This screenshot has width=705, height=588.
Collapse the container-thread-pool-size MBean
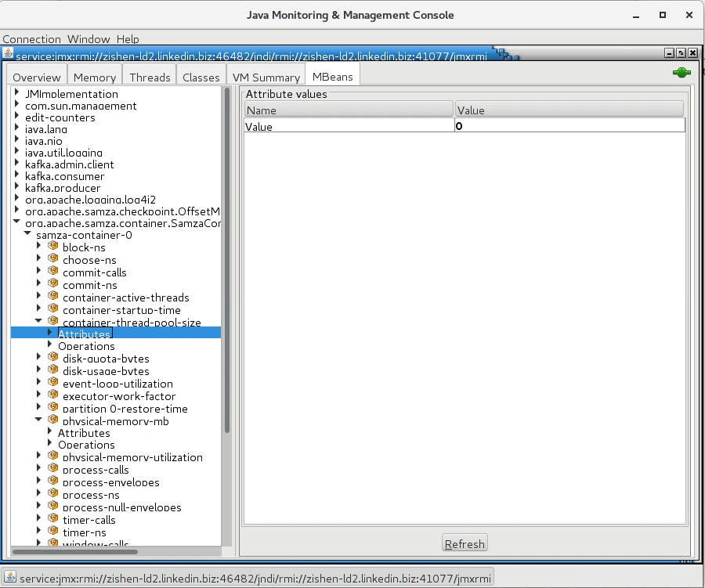(x=38, y=320)
